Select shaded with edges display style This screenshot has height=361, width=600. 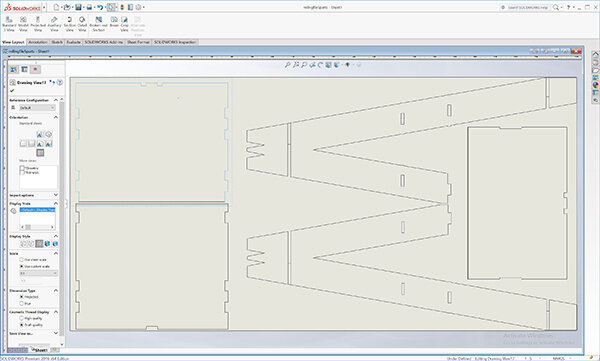(47, 243)
